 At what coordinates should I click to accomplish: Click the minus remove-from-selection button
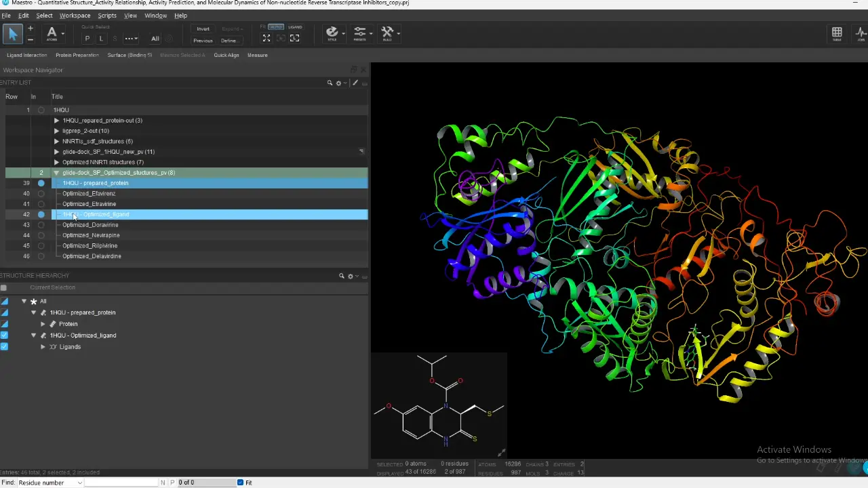tap(30, 39)
